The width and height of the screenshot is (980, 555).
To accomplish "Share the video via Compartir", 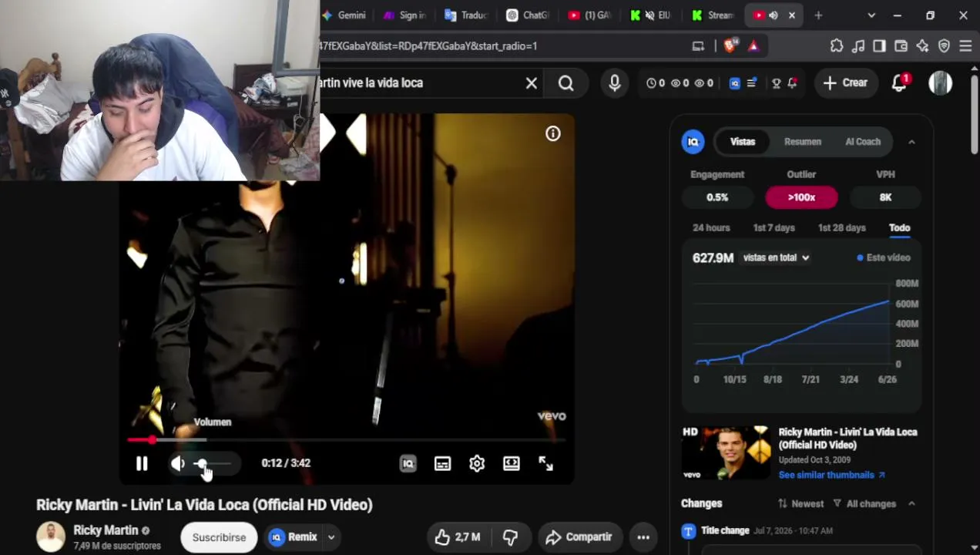I will [578, 537].
